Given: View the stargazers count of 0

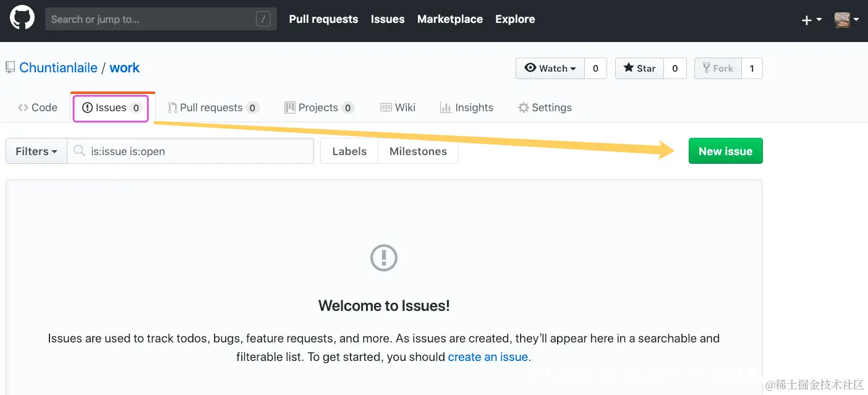Looking at the screenshot, I should (x=675, y=69).
